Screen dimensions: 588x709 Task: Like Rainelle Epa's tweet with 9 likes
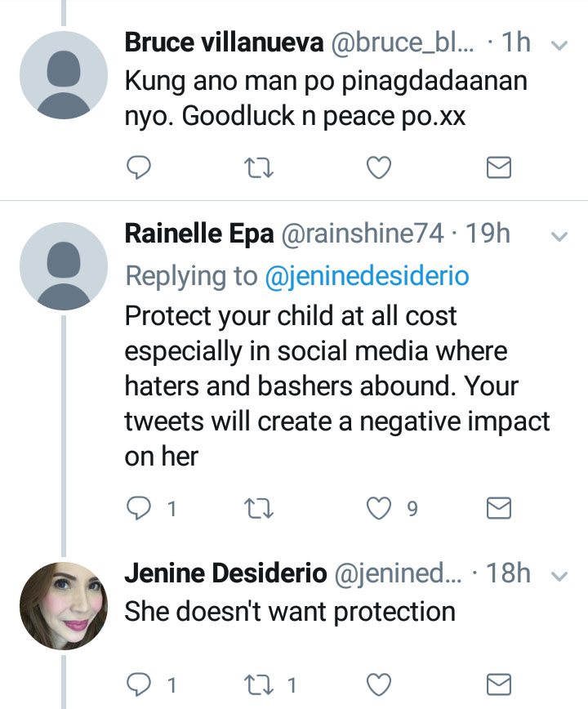(379, 509)
